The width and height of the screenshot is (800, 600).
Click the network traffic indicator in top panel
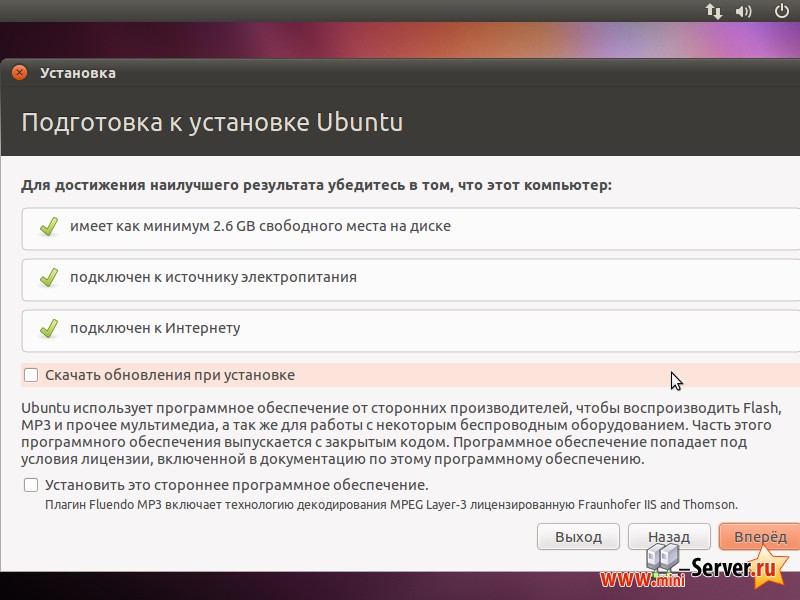(x=712, y=12)
